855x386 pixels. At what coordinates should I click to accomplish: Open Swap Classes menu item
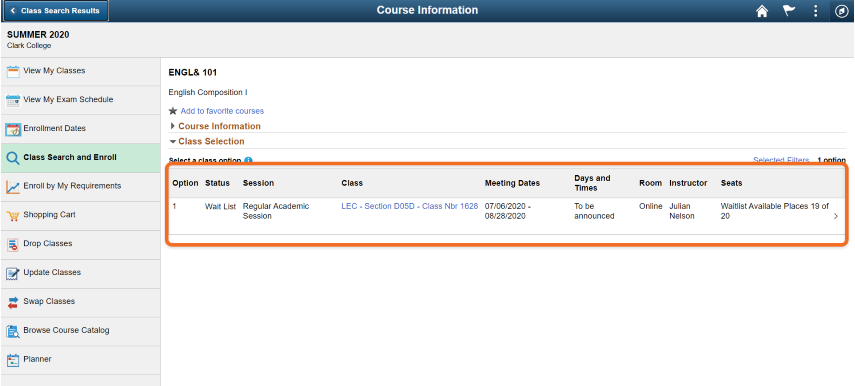[80, 302]
